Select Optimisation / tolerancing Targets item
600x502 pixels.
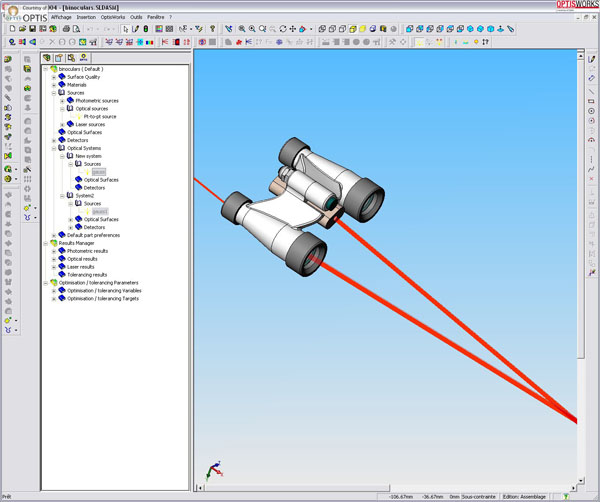pos(103,298)
